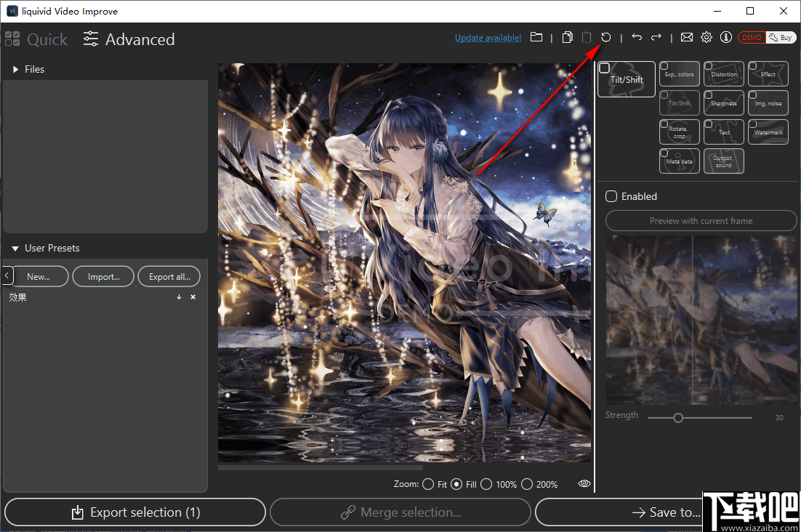
Task: Select the Sharpness tool
Action: pos(723,102)
